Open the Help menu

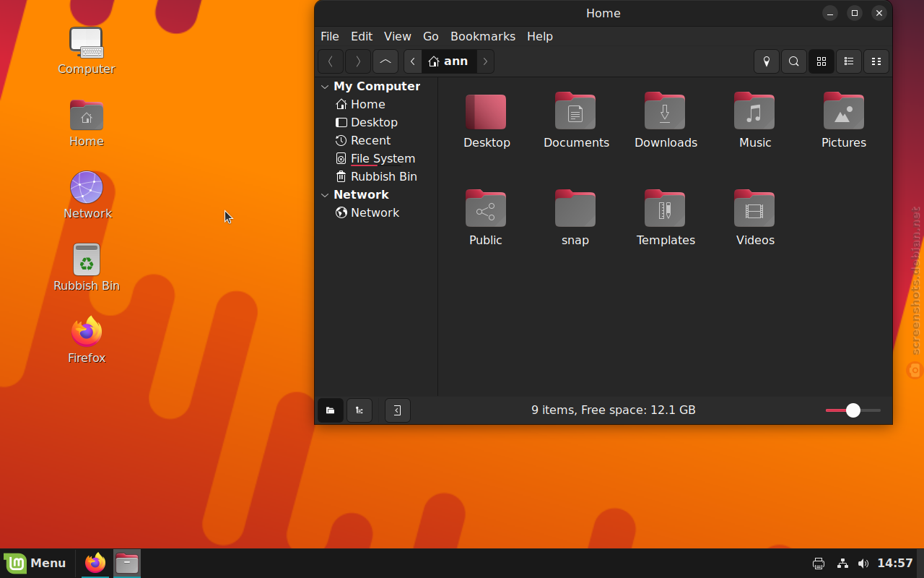540,36
